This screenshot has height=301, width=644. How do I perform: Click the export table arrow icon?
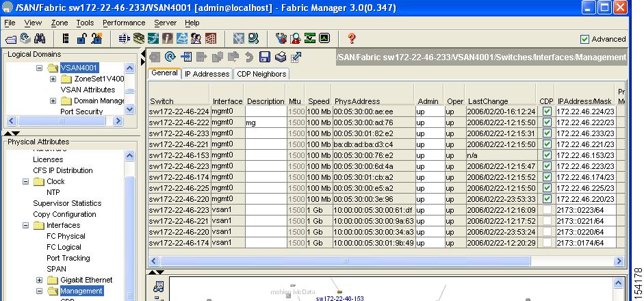coord(296,57)
